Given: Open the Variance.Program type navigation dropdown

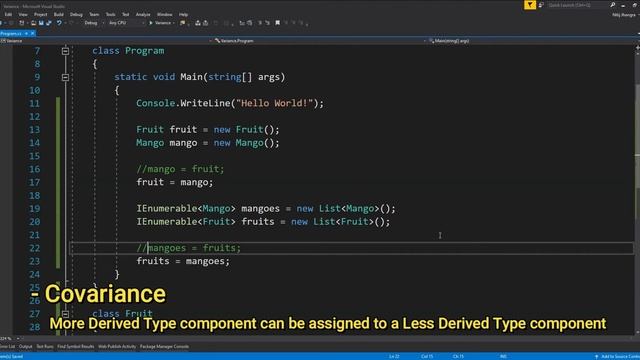Looking at the screenshot, I should [x=320, y=41].
